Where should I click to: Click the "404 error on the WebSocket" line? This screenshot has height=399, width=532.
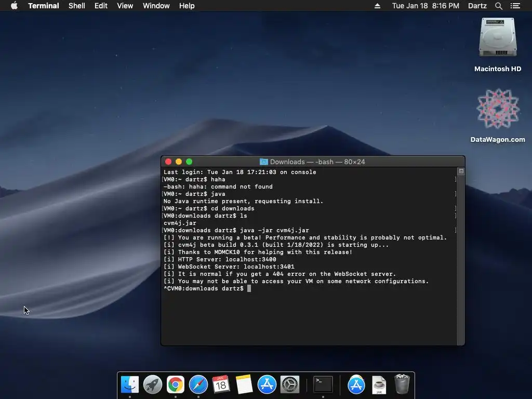(280, 274)
